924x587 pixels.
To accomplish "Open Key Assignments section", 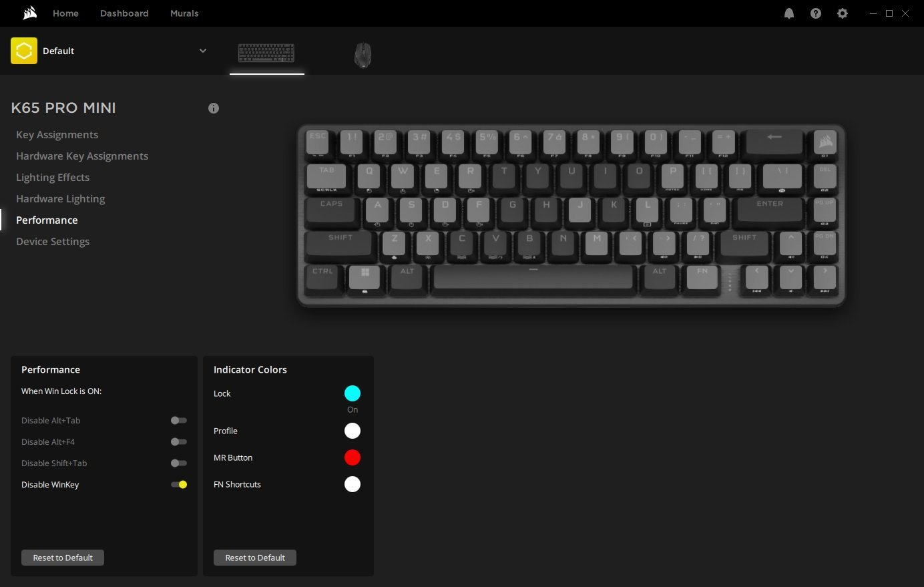I will pyautogui.click(x=57, y=135).
